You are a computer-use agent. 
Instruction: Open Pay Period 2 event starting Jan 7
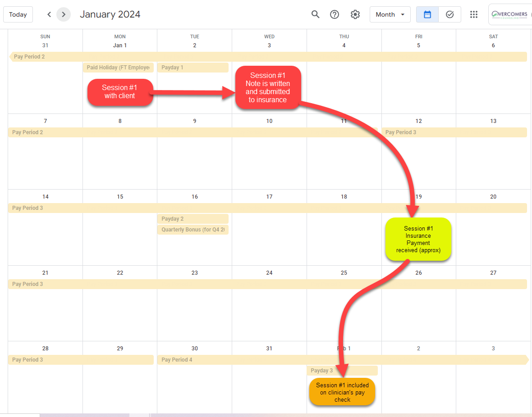click(x=193, y=132)
